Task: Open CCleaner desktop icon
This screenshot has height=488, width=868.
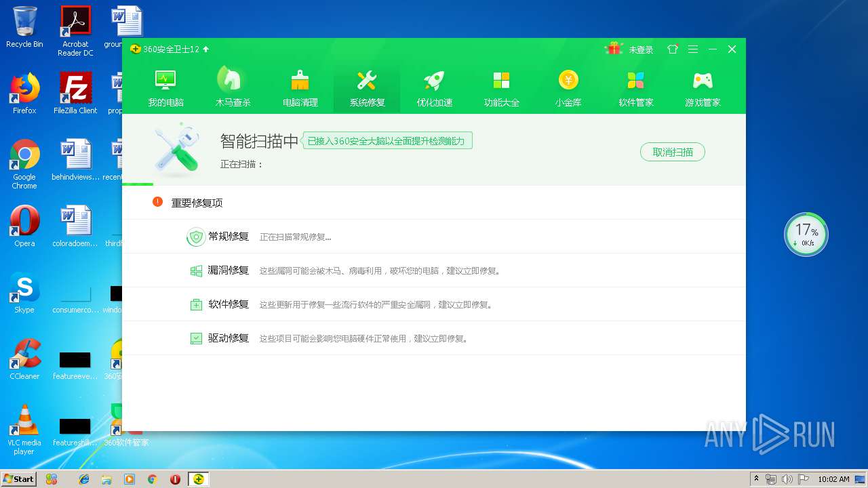Action: (x=24, y=359)
